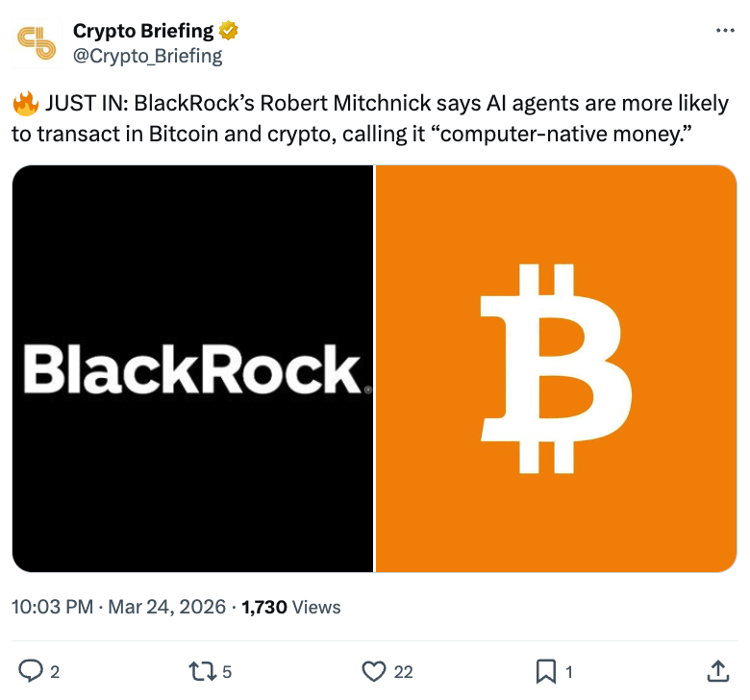Open the orange Bitcoin logo image
750x700 pixels.
[x=556, y=369]
